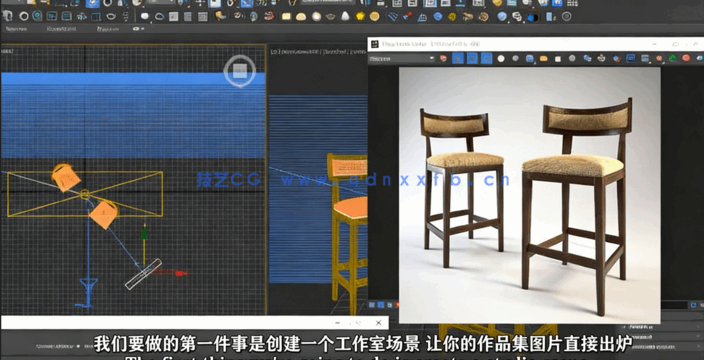Click the red shield icon in frame buffer window
This screenshot has width=704, height=360.
(x=444, y=58)
